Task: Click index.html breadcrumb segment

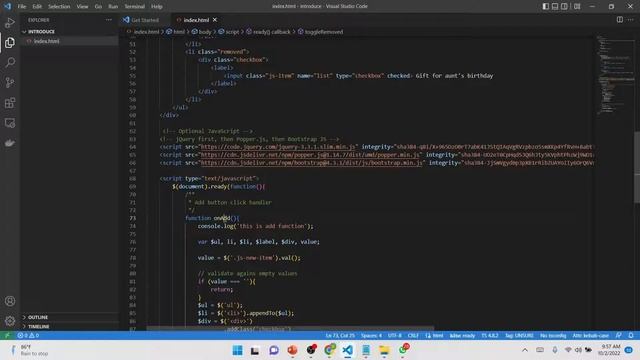Action: tap(147, 32)
